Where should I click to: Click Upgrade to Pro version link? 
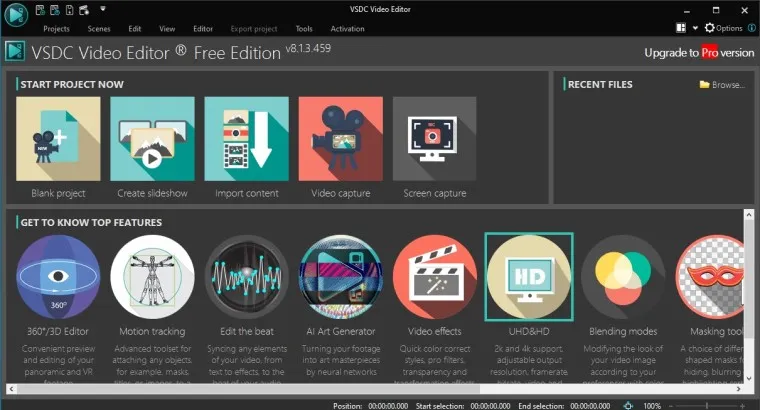point(699,53)
